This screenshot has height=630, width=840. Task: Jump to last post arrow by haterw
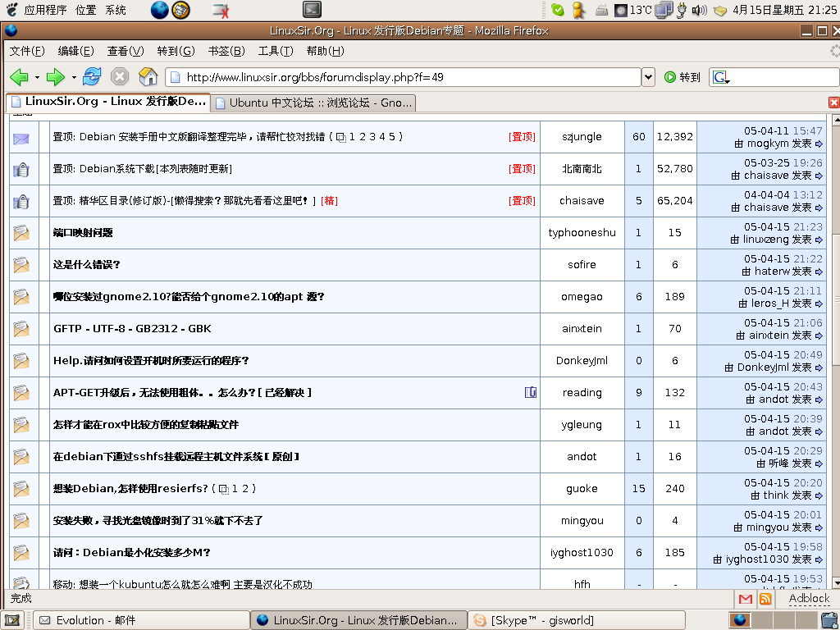point(819,272)
